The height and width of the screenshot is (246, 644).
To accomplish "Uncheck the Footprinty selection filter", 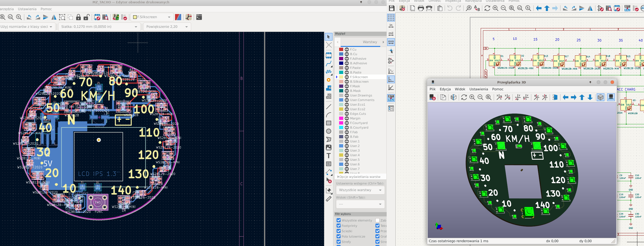I will pos(339,226).
